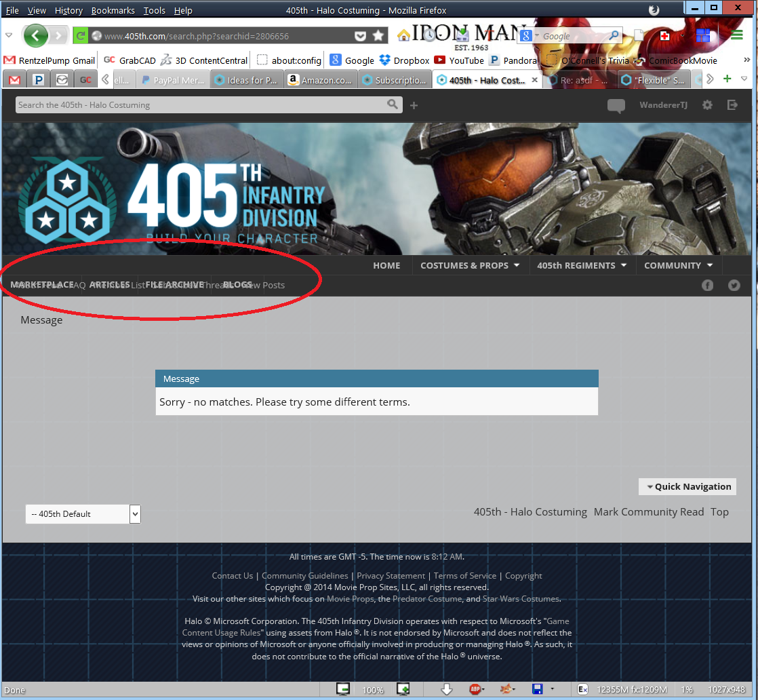Open the pinned Gmail tab

click(x=14, y=80)
